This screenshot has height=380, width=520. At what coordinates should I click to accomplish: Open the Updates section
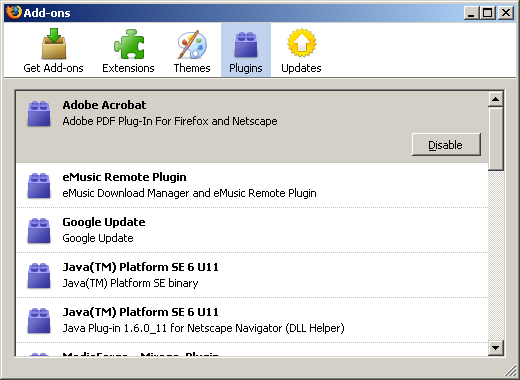click(301, 51)
